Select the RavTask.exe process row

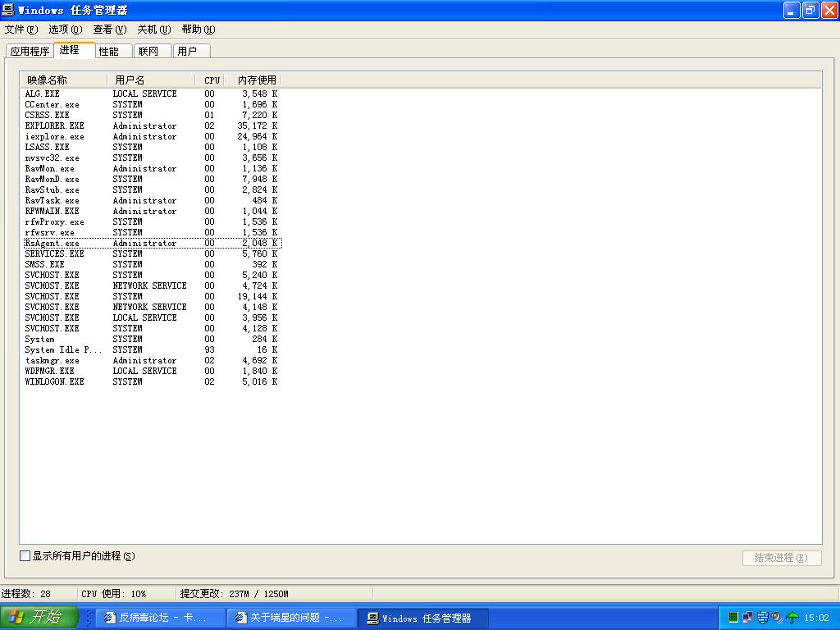pos(152,201)
